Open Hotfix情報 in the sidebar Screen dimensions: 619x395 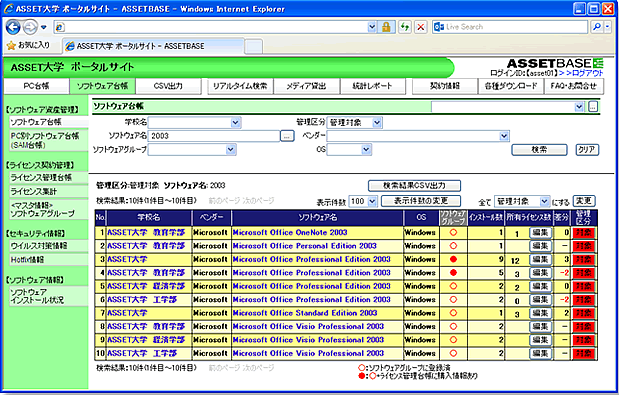click(x=49, y=260)
